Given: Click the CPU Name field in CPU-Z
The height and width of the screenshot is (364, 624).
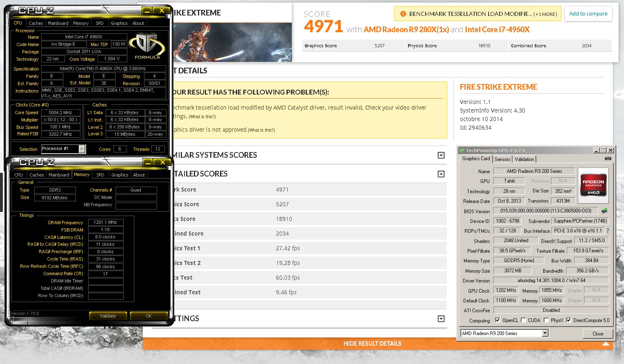Looking at the screenshot, I should point(84,37).
